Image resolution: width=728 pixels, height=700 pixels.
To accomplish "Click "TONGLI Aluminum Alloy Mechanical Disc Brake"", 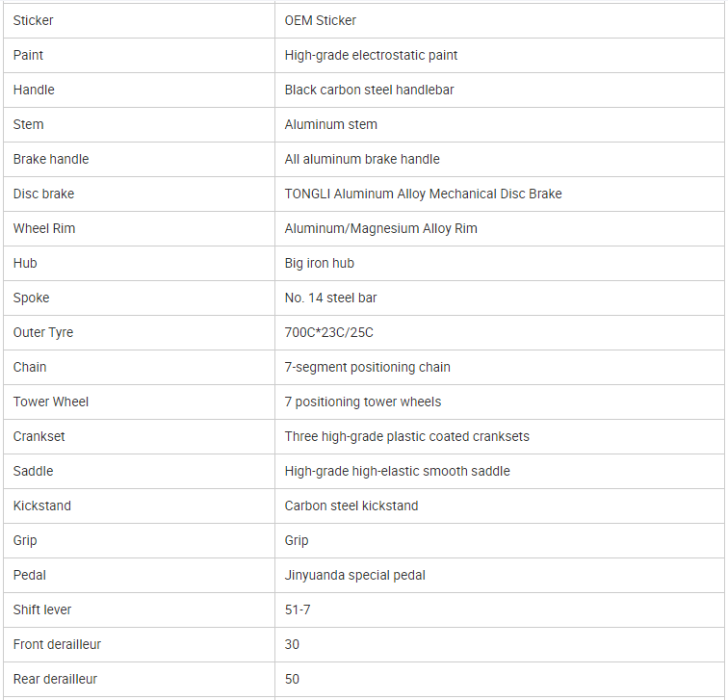I will [x=423, y=194].
